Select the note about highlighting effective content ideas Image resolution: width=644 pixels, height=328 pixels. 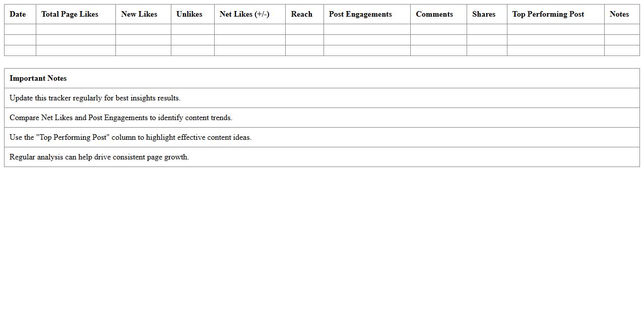(131, 137)
